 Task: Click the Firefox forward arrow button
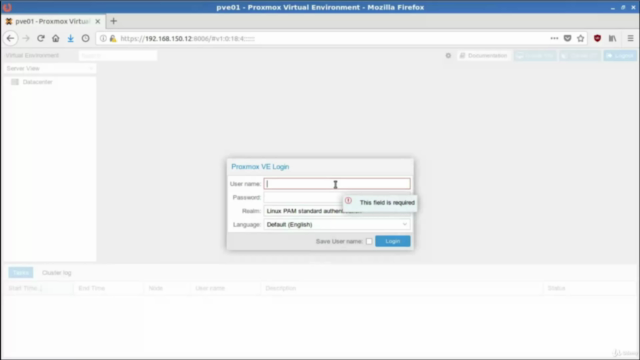coord(26,38)
